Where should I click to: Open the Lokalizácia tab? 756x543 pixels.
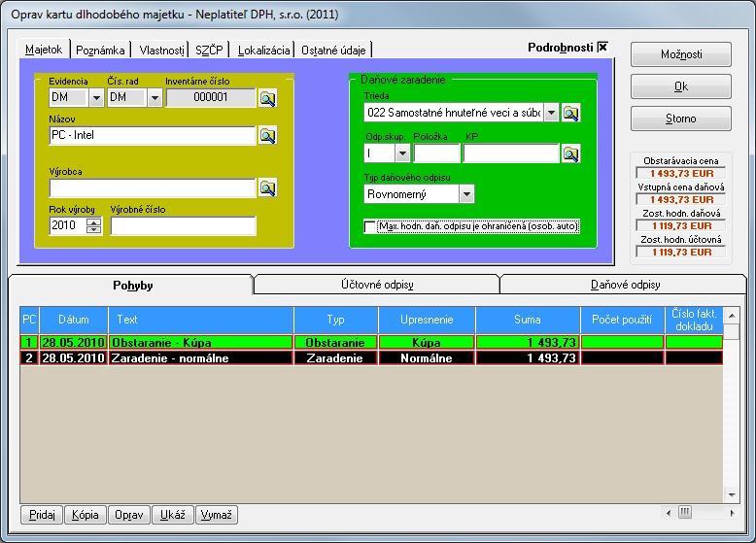263,51
